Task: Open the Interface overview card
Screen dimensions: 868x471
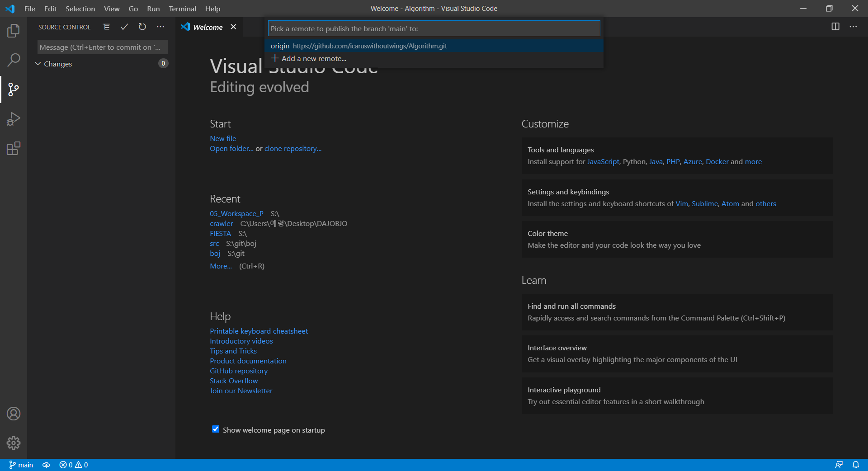Action: (x=677, y=354)
